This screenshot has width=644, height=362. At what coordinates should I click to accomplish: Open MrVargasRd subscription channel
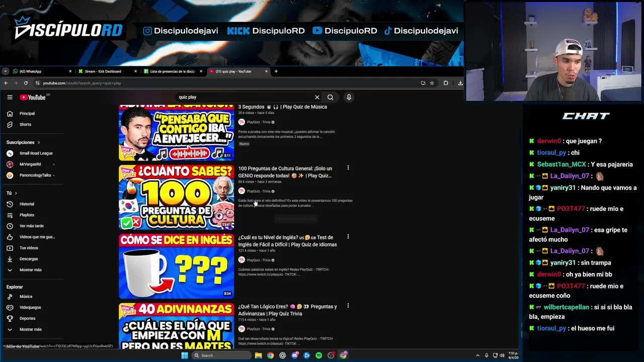point(30,164)
